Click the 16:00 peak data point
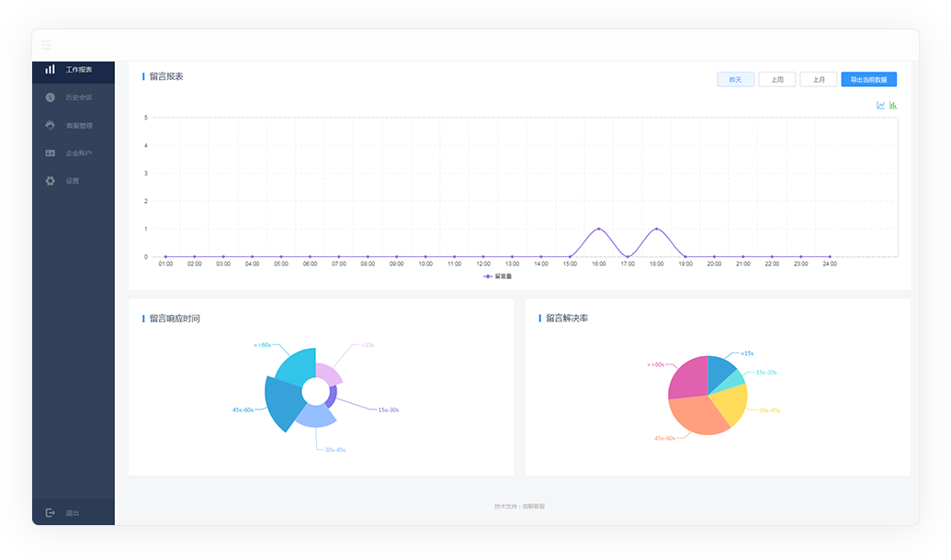Viewport: 951px width, 560px height. (598, 230)
